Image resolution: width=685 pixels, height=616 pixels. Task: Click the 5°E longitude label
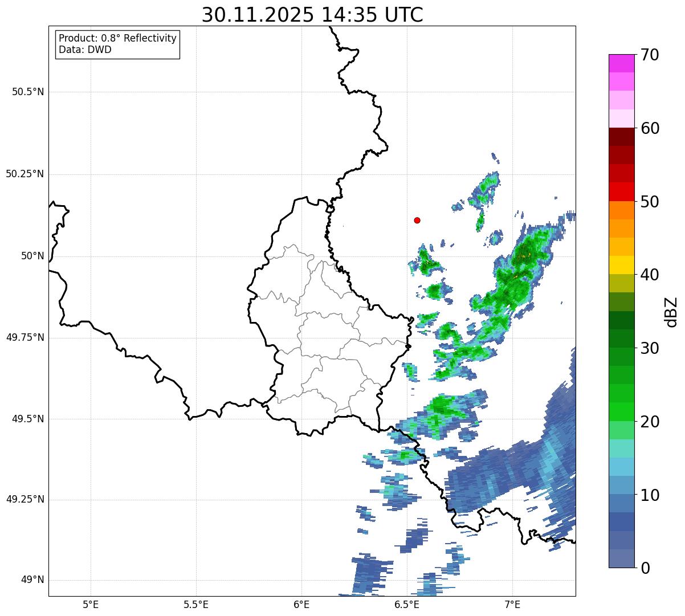coord(91,604)
